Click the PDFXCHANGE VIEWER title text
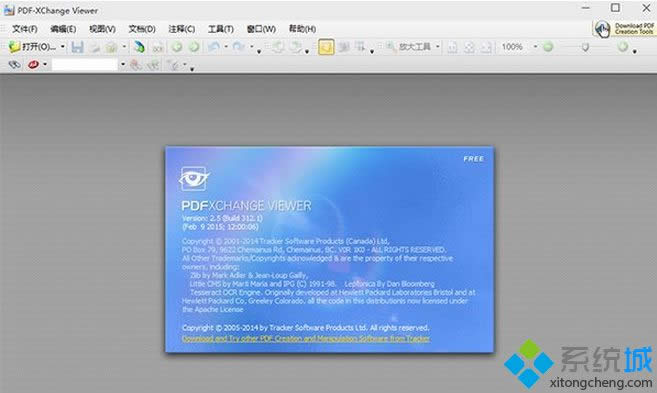 click(246, 206)
